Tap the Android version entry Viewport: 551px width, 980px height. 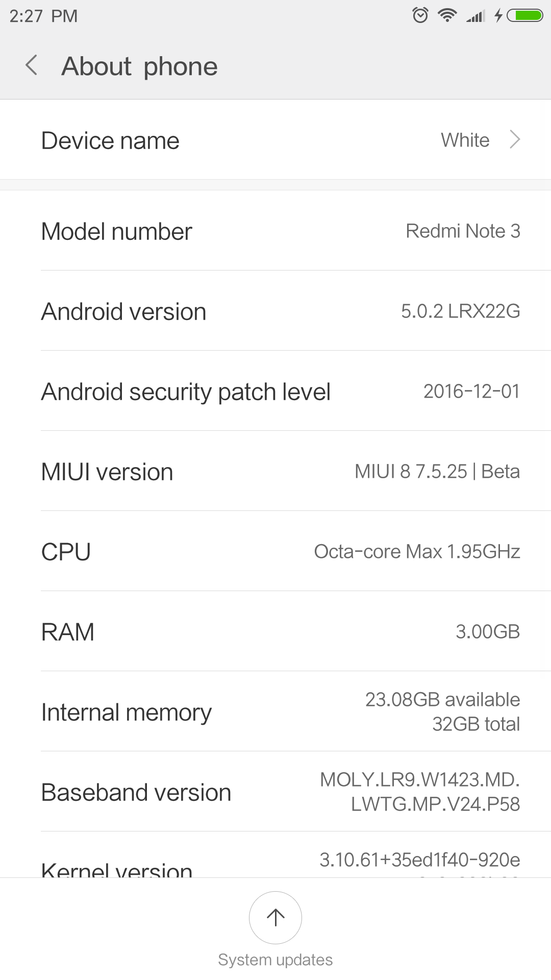(275, 311)
